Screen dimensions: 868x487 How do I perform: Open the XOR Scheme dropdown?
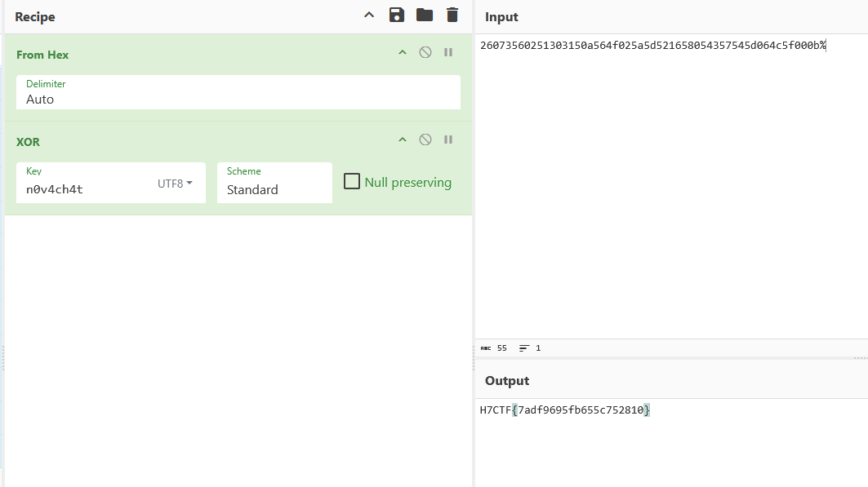[x=274, y=183]
